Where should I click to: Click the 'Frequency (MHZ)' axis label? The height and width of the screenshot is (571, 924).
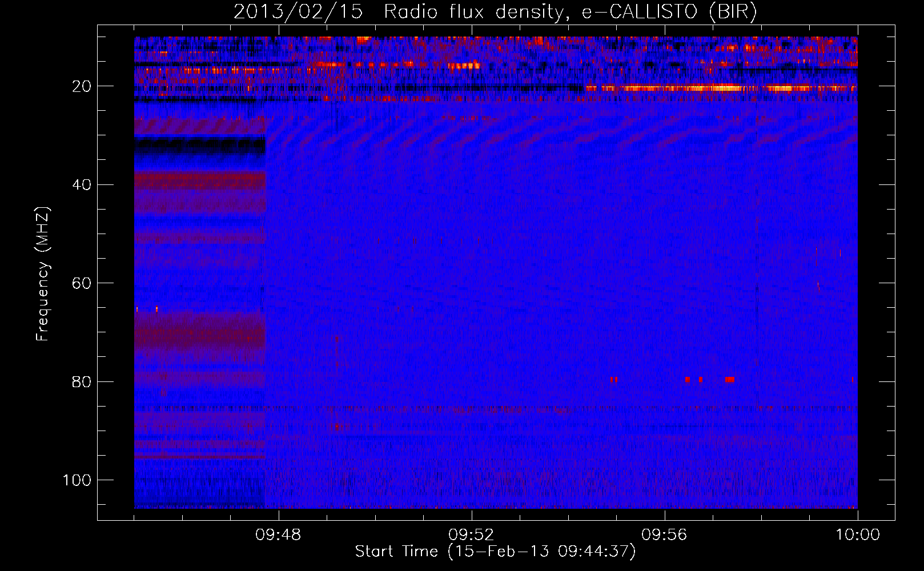(43, 274)
